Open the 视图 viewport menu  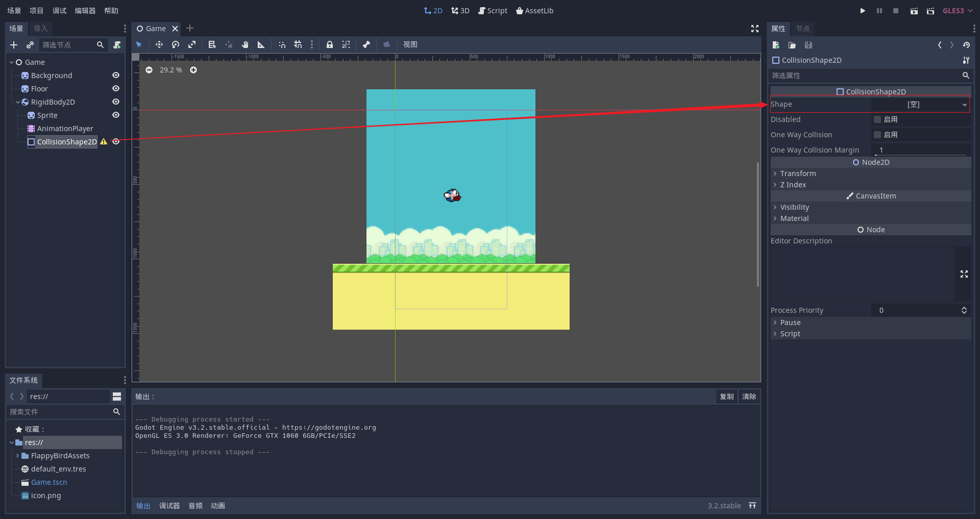point(410,44)
